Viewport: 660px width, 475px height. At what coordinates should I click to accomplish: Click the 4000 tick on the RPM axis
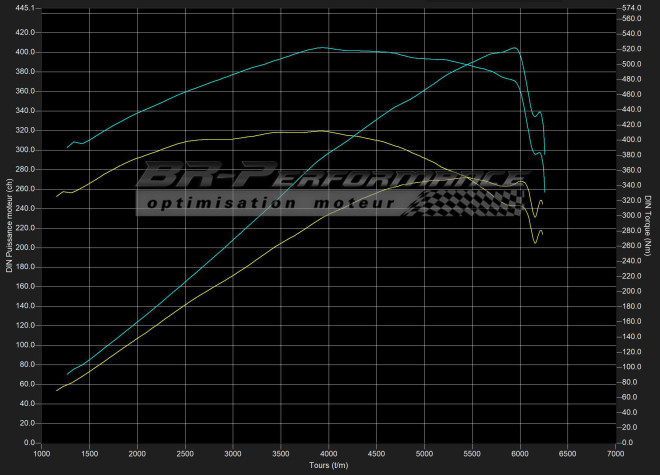(x=328, y=453)
